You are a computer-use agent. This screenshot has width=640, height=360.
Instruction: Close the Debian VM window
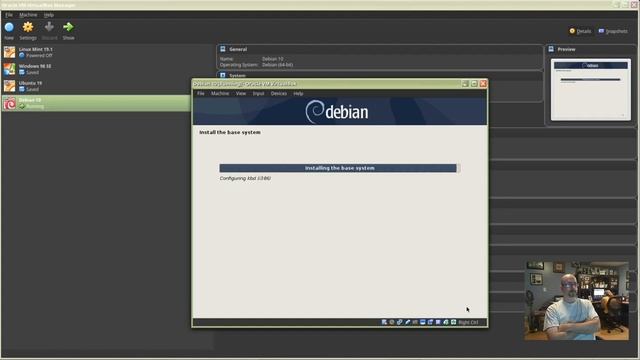coord(483,84)
